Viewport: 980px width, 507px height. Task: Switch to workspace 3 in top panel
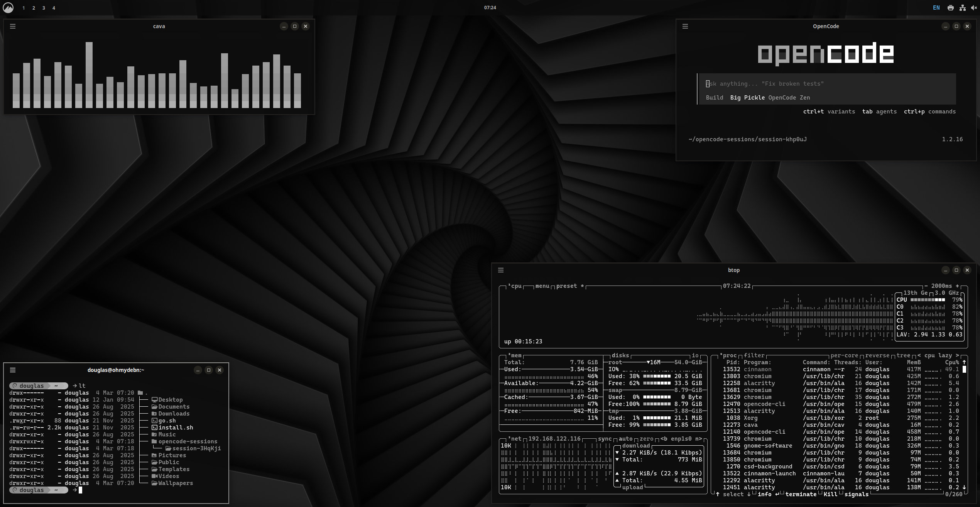44,8
